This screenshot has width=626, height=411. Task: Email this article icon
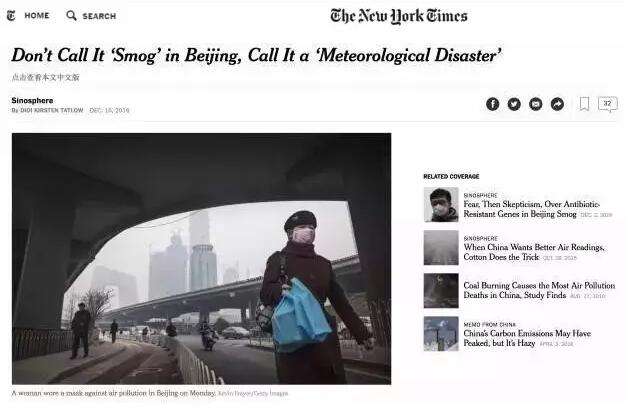[536, 104]
